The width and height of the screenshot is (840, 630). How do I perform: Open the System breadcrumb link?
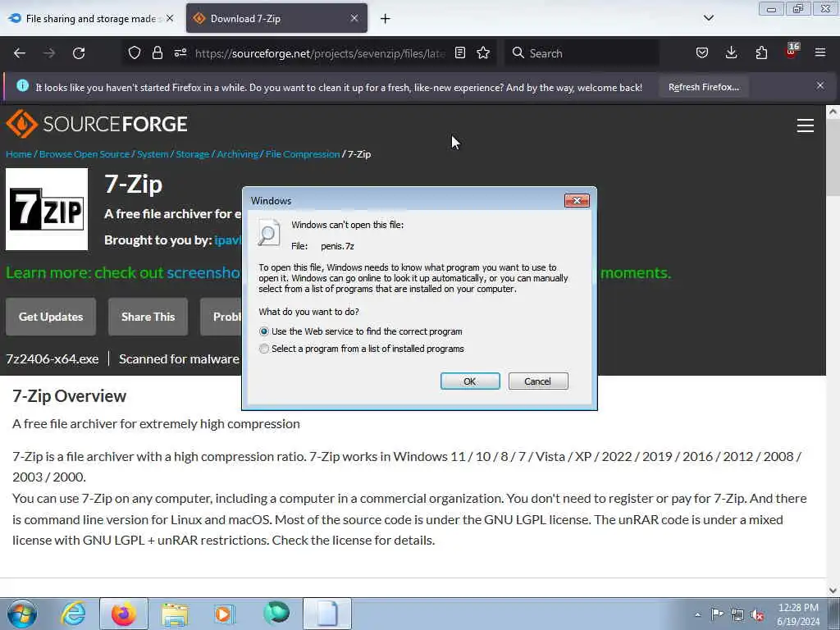(153, 154)
